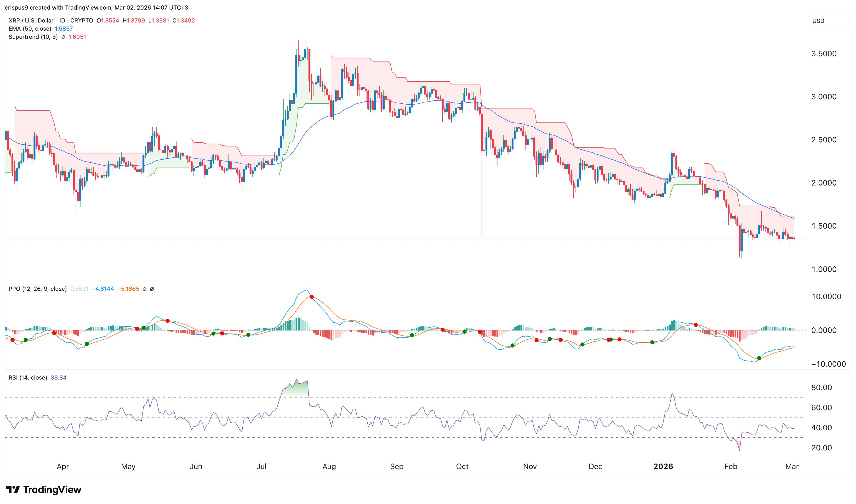Click the close value C1.3492 in the legend
The height and width of the screenshot is (504, 856).
(x=184, y=20)
